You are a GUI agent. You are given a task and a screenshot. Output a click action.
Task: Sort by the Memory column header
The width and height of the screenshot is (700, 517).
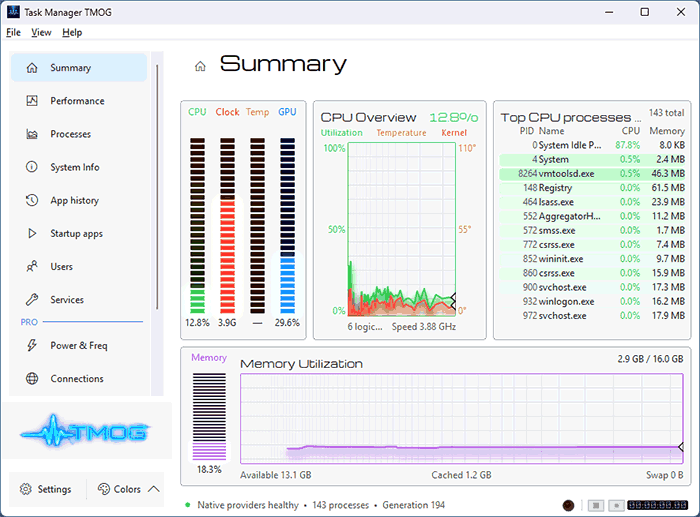(667, 131)
